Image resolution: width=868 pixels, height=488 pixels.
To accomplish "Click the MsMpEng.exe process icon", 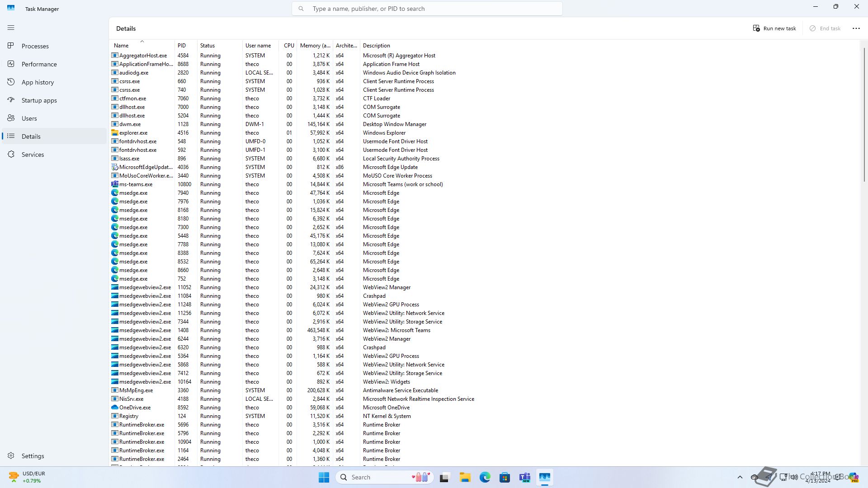I will (115, 390).
